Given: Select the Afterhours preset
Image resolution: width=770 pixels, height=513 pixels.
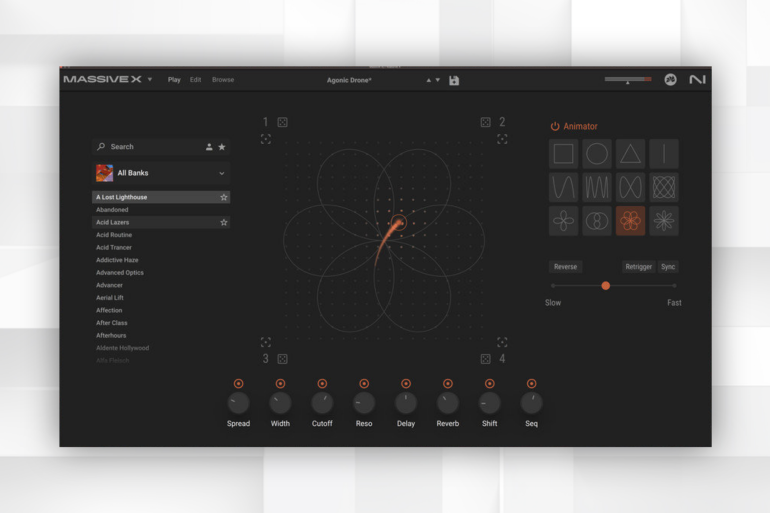Looking at the screenshot, I should coord(161,335).
